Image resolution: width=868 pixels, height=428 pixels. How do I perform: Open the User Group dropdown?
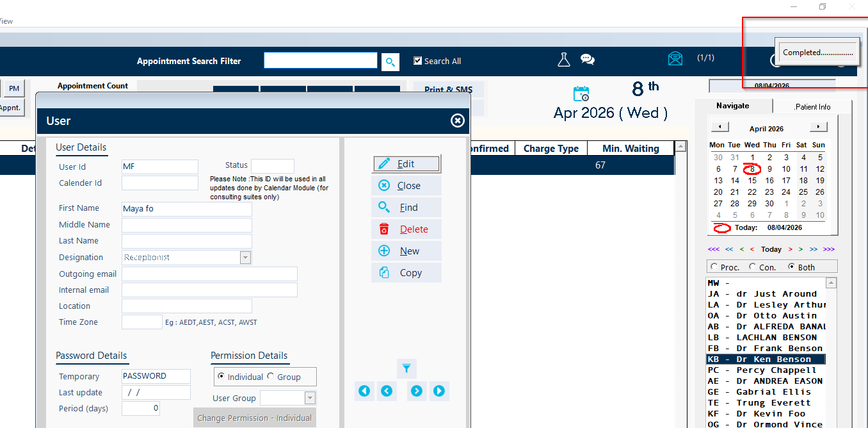(x=310, y=399)
